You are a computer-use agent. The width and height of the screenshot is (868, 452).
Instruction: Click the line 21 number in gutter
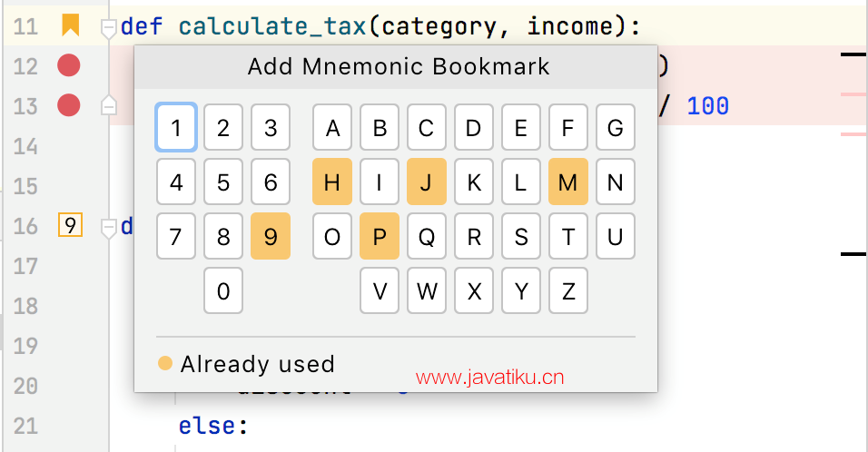click(x=25, y=426)
